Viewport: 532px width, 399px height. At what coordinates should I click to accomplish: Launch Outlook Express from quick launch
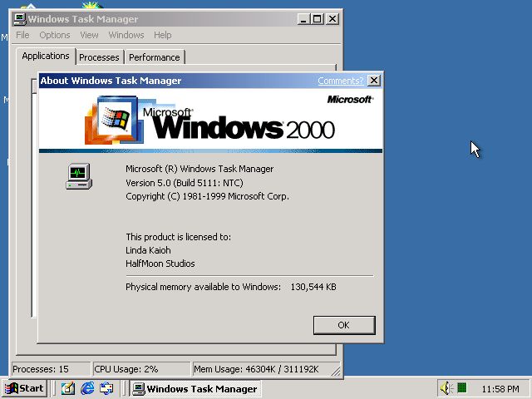point(106,388)
